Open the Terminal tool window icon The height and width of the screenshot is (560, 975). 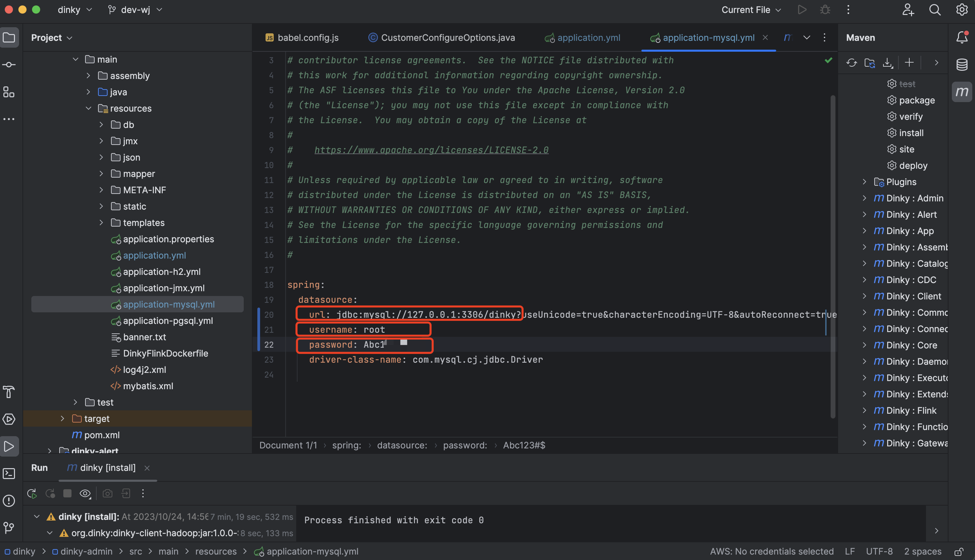pyautogui.click(x=9, y=474)
